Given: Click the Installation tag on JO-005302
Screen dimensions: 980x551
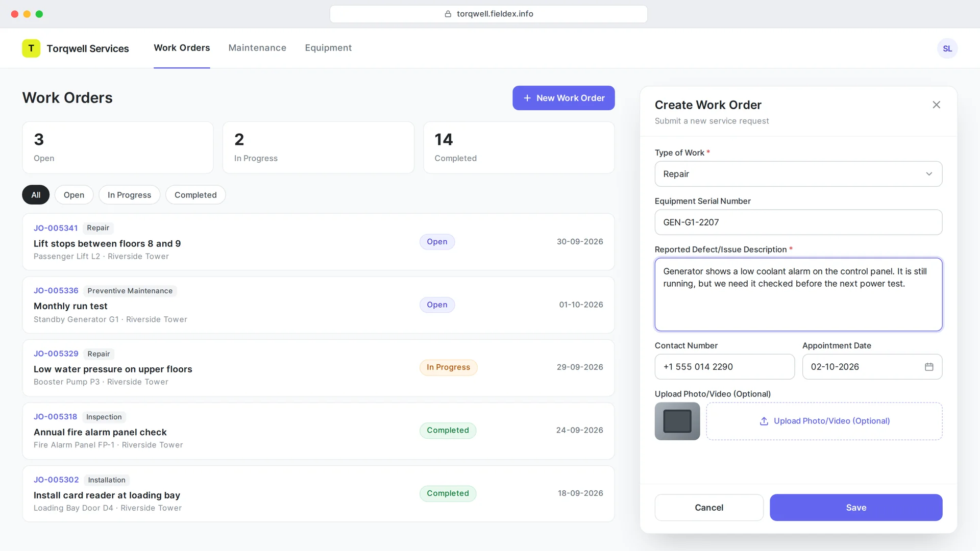Looking at the screenshot, I should tap(107, 480).
